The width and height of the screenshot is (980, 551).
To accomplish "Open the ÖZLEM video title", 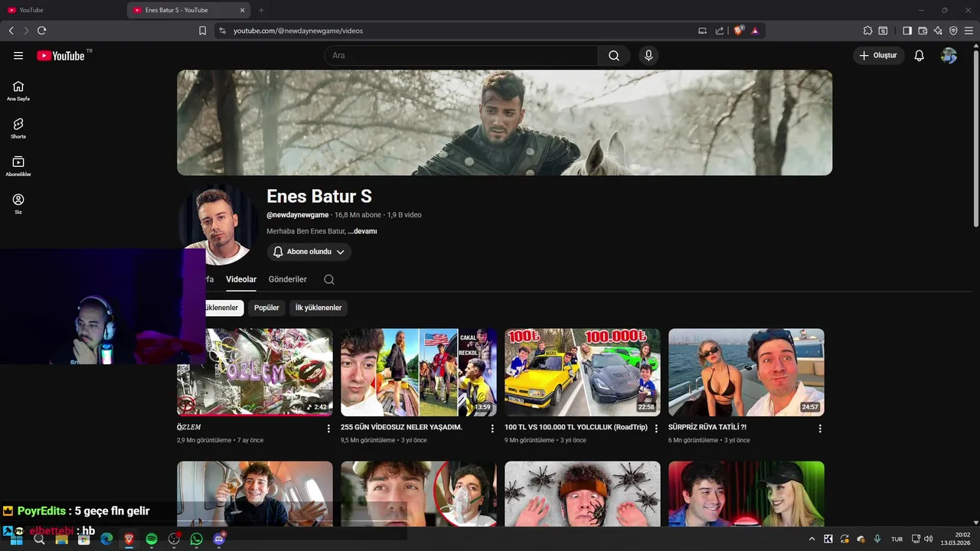I will 189,427.
